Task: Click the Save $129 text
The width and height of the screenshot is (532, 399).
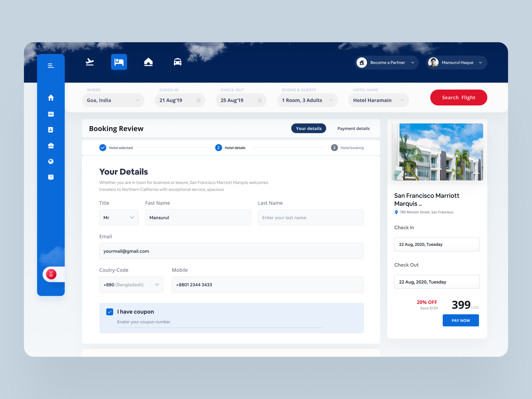Action: coord(429,308)
